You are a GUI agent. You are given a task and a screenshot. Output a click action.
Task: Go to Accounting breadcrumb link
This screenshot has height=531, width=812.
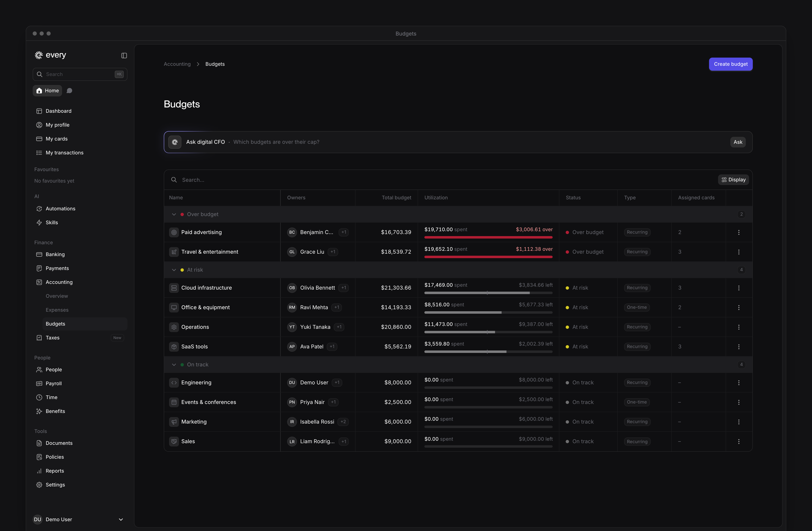point(177,64)
